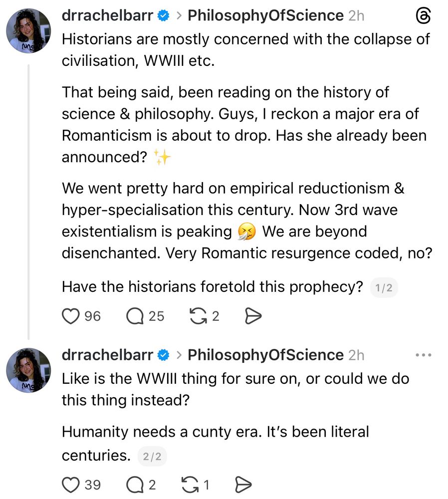This screenshot has height=499, width=448.
Task: Open the first post's 2h timestamp
Action: (x=356, y=16)
